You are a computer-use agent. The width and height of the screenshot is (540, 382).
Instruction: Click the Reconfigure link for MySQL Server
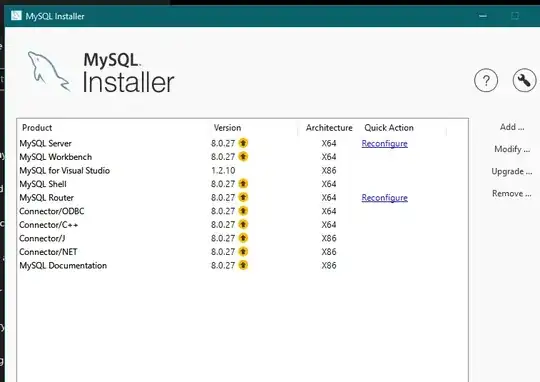pyautogui.click(x=384, y=143)
